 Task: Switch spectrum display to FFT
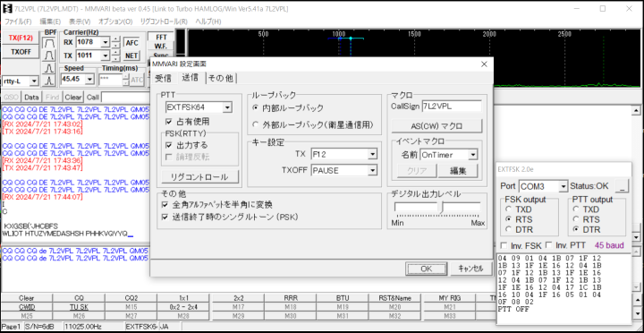[x=161, y=38]
